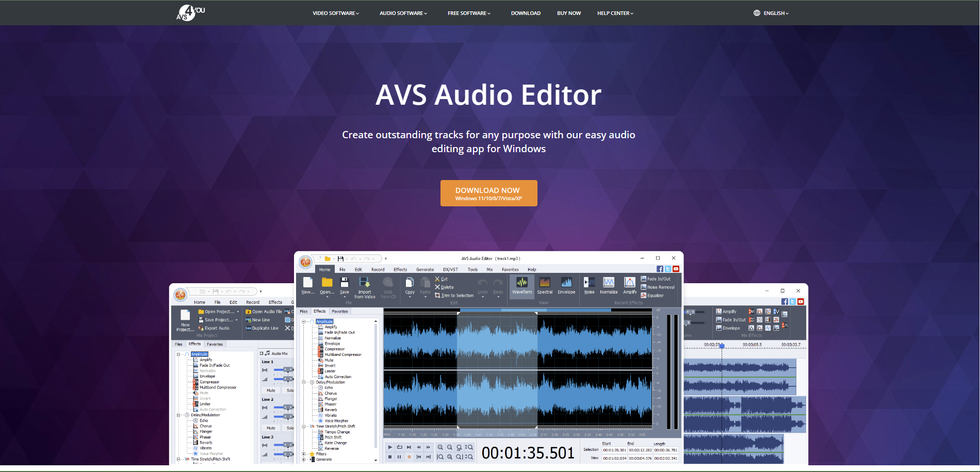Mute Line 1 in the Audio Mix panel

271,390
